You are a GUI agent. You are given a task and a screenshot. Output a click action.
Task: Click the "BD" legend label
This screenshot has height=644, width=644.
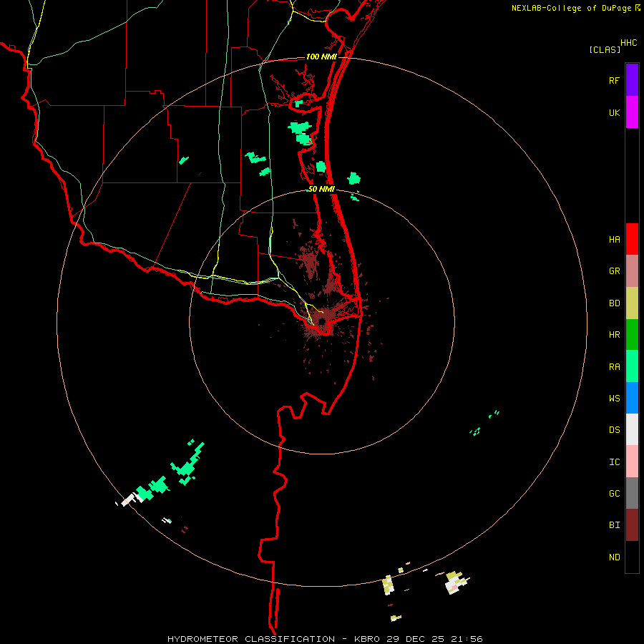(x=614, y=303)
